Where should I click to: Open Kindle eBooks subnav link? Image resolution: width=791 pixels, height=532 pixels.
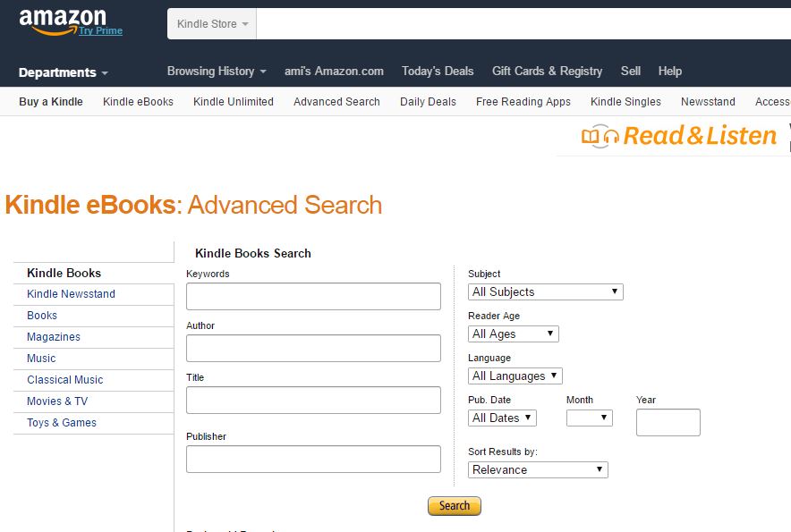pos(138,101)
